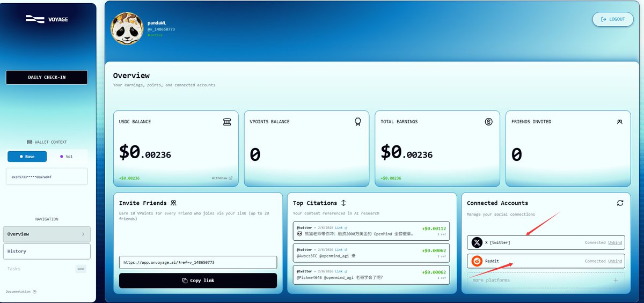Click the chevron on the Overview item

point(83,234)
